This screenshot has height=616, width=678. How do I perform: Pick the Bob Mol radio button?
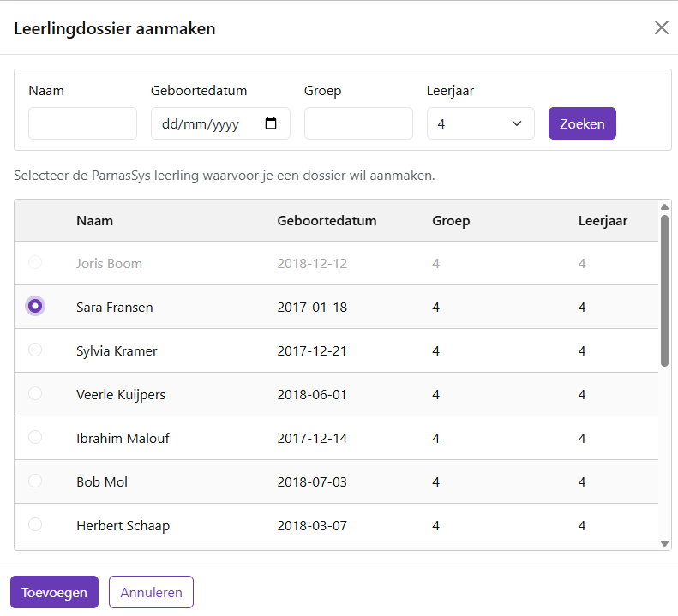[x=35, y=481]
